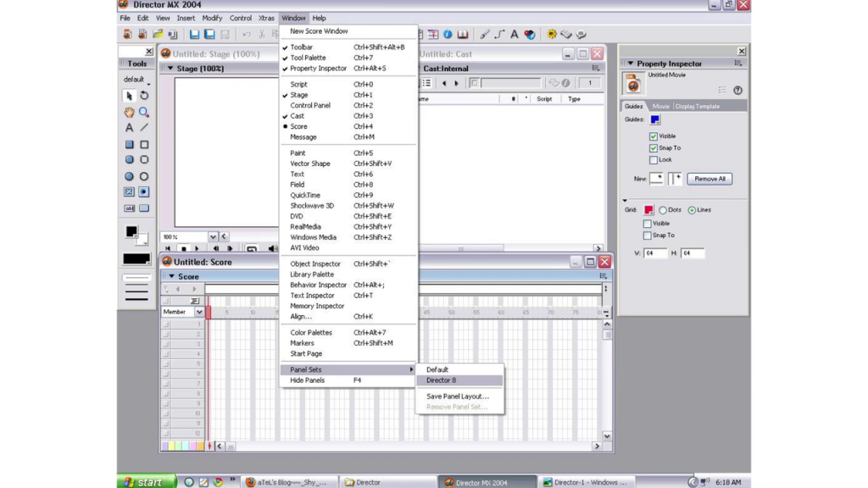
Task: Click the Remove All guides button
Action: pos(709,179)
